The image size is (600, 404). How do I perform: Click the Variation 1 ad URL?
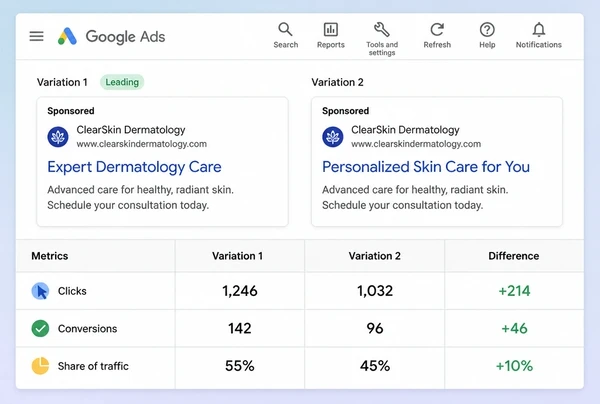point(142,144)
